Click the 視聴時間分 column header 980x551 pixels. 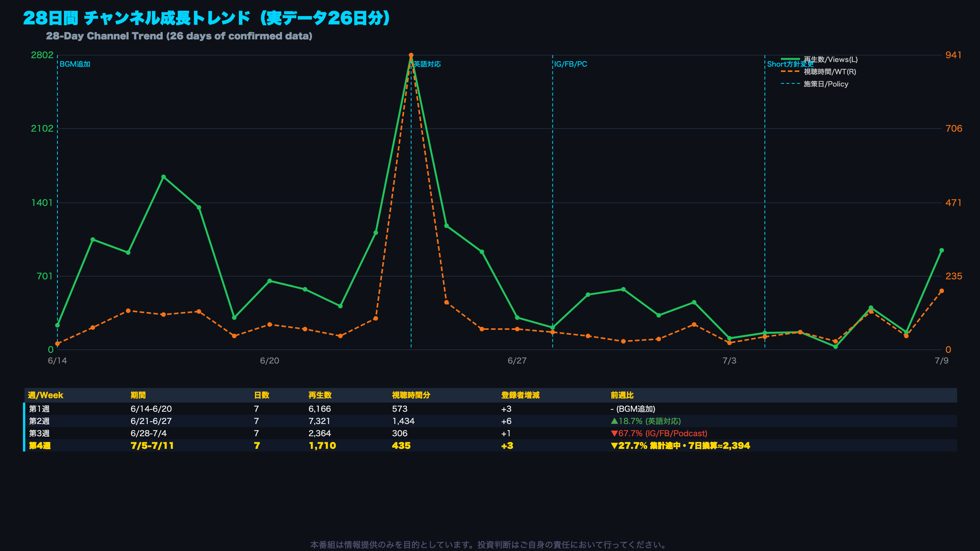(411, 395)
